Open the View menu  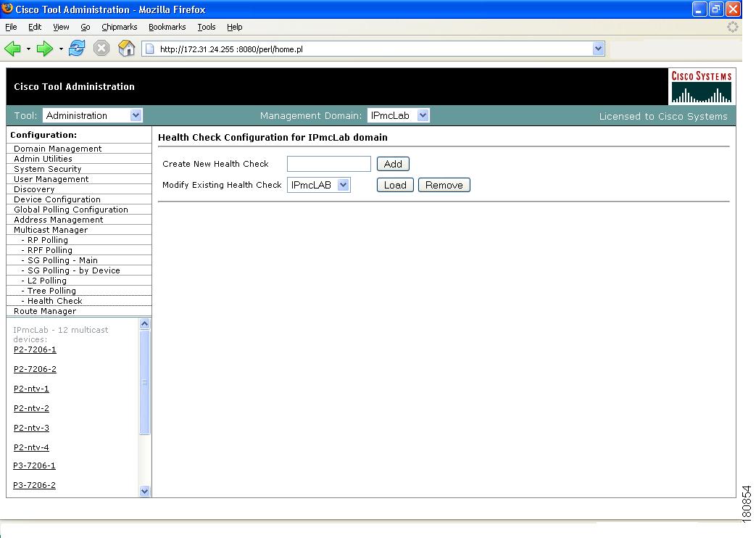[61, 27]
